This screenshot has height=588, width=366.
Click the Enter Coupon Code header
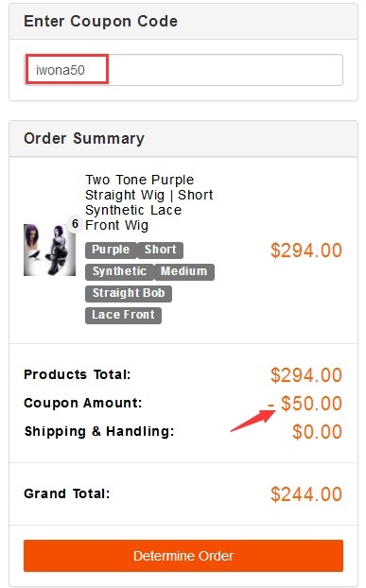[100, 22]
